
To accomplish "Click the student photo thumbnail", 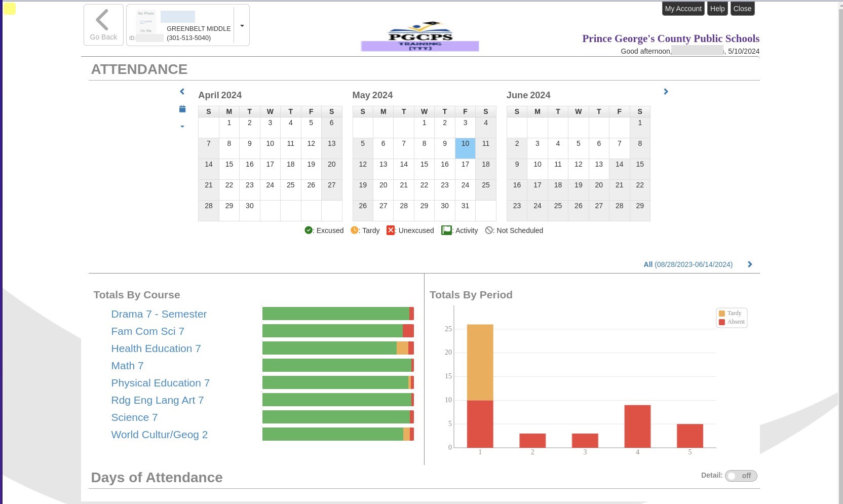I will click(x=146, y=23).
